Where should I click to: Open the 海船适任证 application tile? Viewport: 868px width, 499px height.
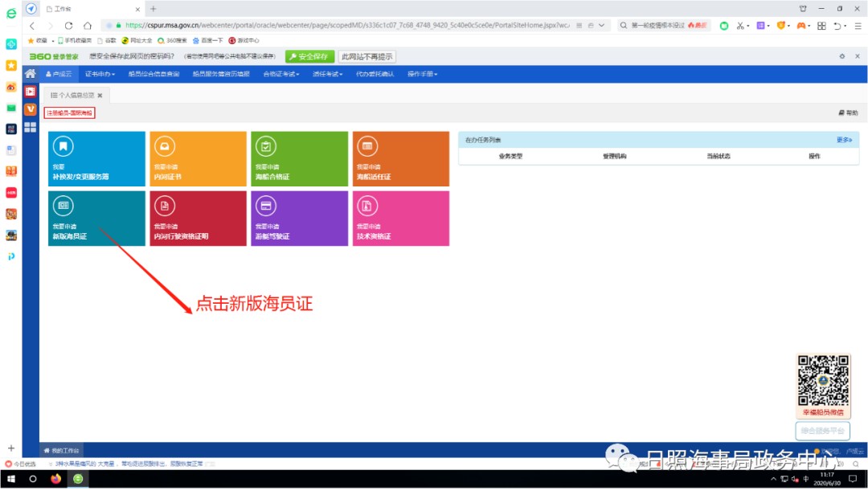tap(401, 159)
